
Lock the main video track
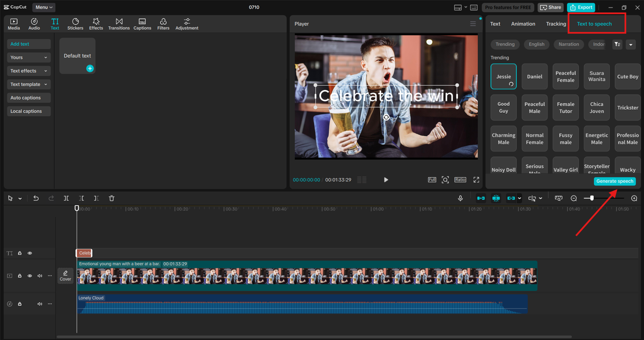(20, 276)
